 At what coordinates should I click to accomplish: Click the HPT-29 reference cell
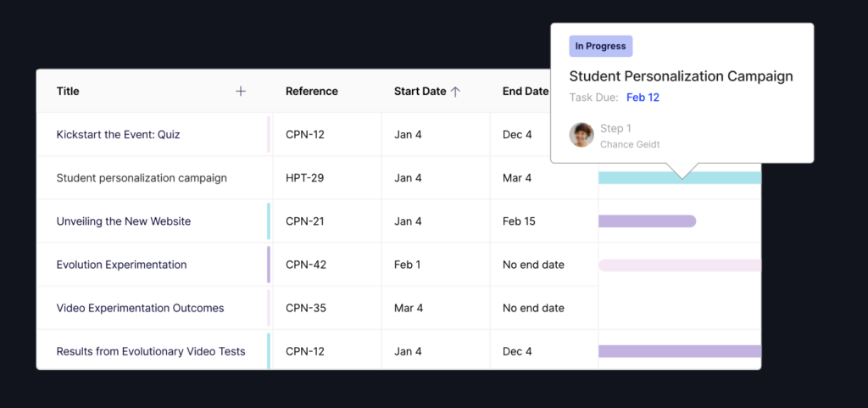pos(304,178)
